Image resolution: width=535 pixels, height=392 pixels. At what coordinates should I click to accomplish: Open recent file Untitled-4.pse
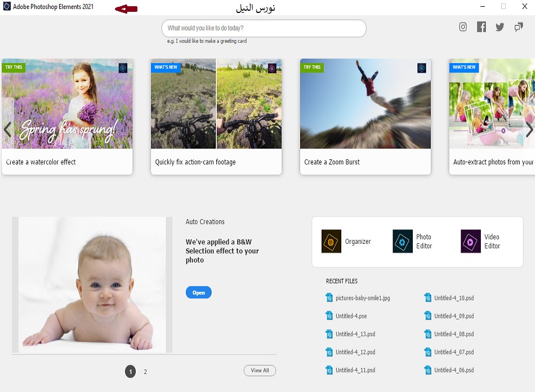point(351,316)
